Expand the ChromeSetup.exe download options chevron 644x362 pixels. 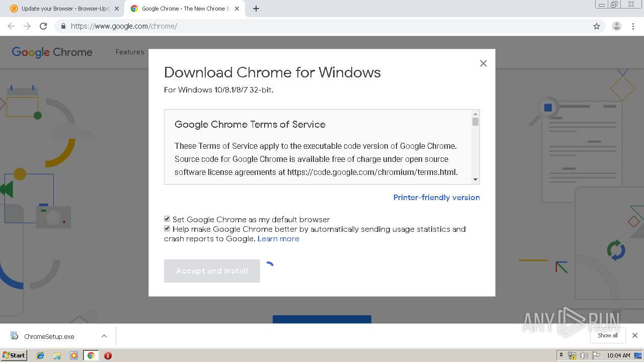click(104, 336)
